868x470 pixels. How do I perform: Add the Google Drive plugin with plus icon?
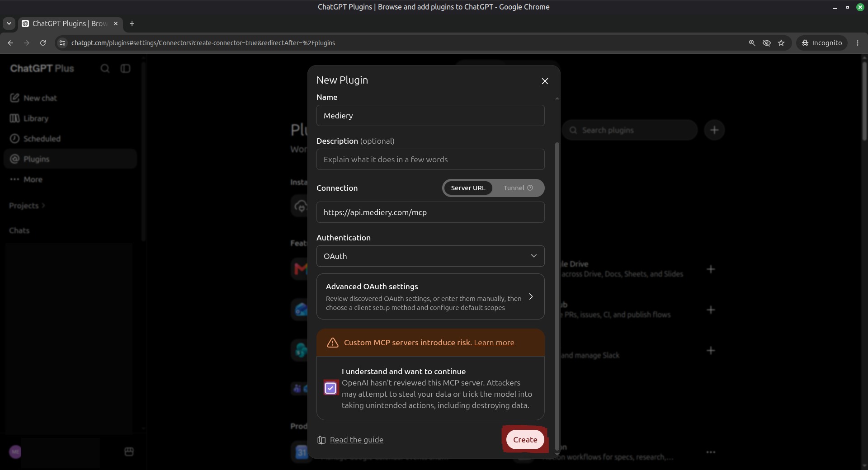711,269
